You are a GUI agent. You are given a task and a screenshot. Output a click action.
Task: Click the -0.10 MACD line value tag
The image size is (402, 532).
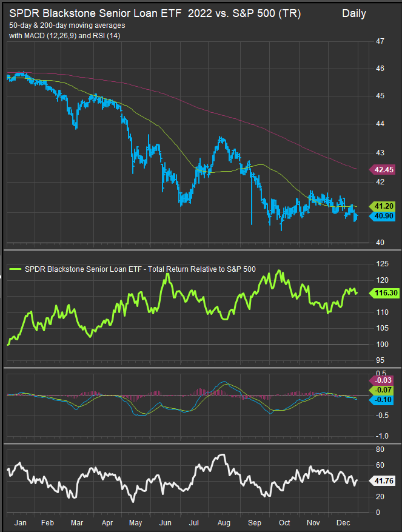click(382, 400)
